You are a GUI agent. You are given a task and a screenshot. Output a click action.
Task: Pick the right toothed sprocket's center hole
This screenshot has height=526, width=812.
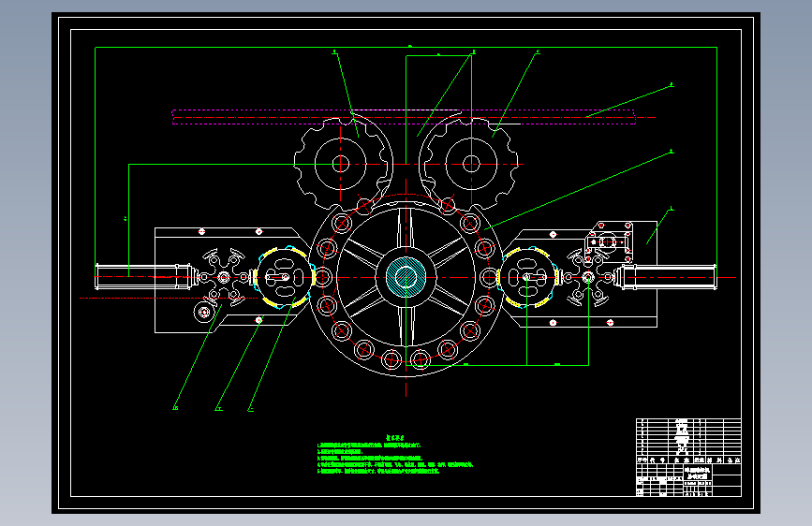(471, 164)
